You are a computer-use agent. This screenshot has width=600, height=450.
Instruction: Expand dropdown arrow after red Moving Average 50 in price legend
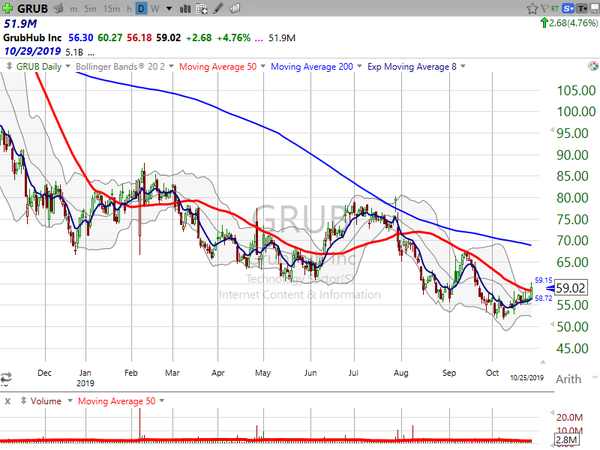(x=263, y=66)
